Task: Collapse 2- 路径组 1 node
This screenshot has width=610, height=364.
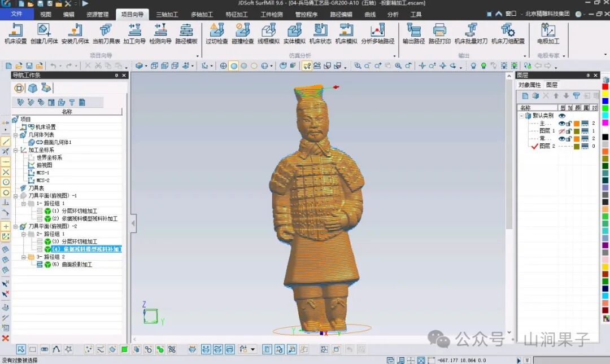Action: point(23,234)
